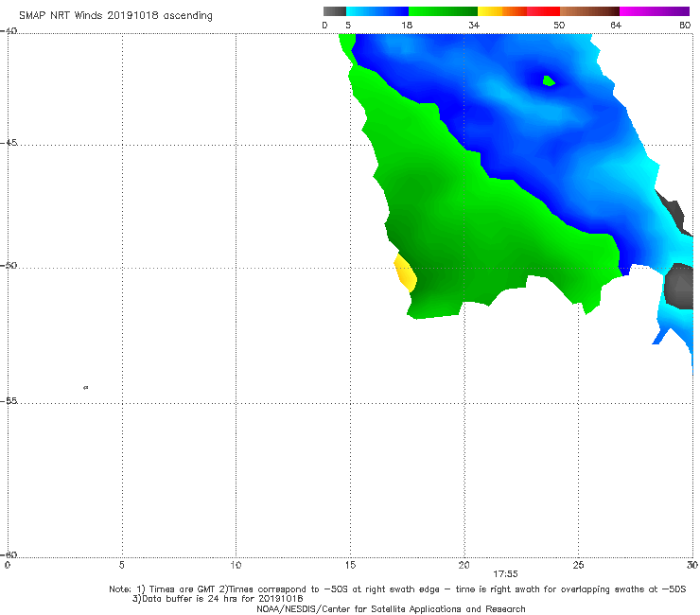
Task: Click the color bar label '18'
Action: (x=407, y=26)
